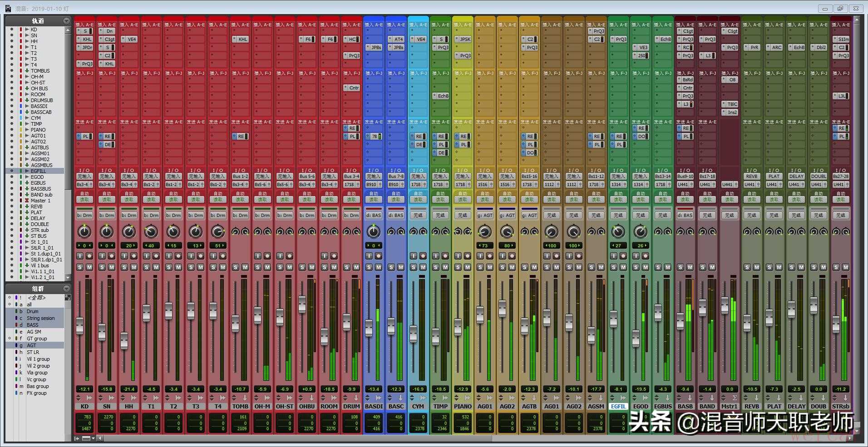Solo the KD drum track
The height and width of the screenshot is (447, 868).
[80, 267]
